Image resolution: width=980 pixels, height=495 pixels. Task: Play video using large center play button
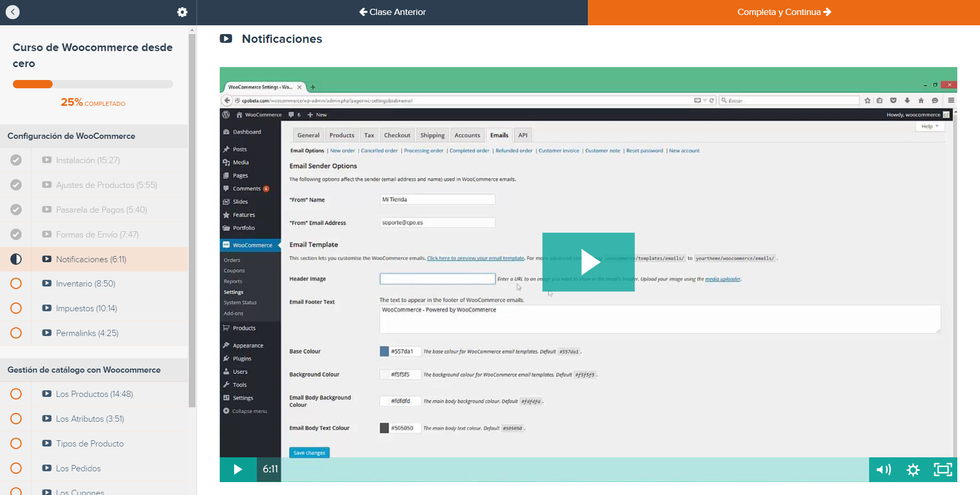(x=589, y=262)
